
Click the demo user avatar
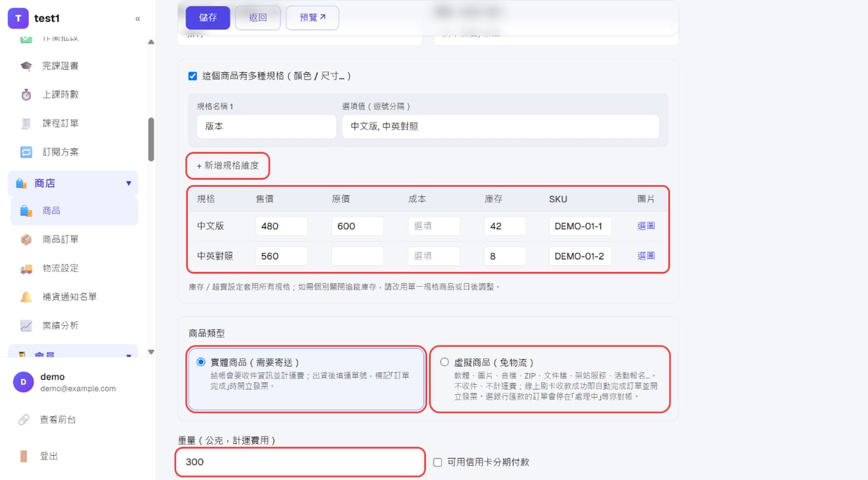24,382
